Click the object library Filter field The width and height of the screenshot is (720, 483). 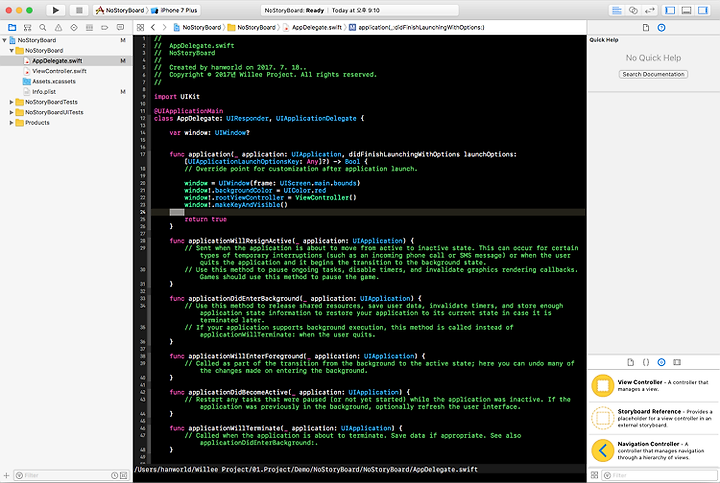(x=658, y=475)
